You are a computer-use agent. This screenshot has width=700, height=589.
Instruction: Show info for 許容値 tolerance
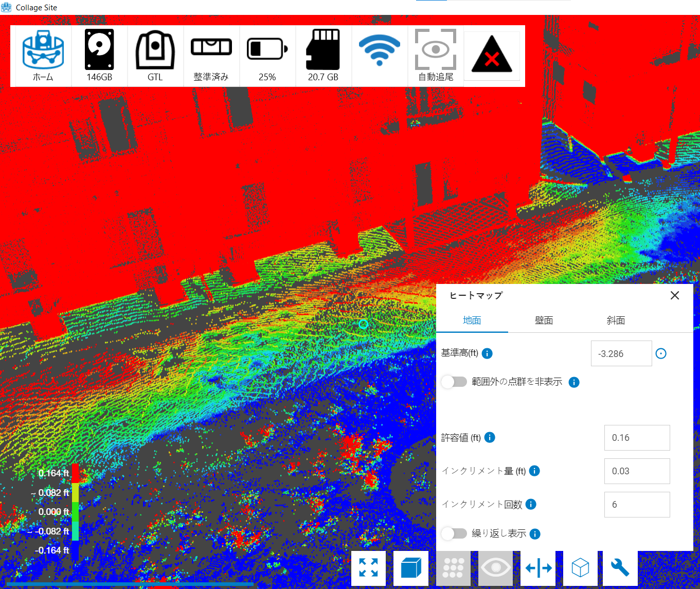point(490,437)
